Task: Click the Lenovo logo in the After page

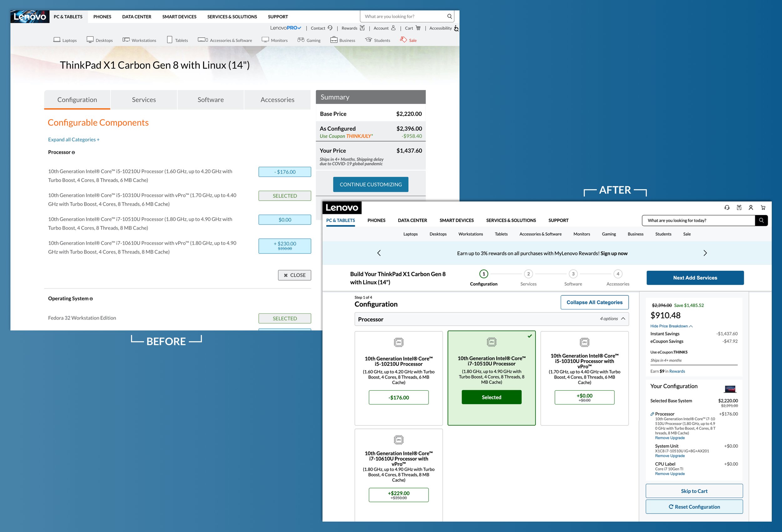Action: point(342,208)
